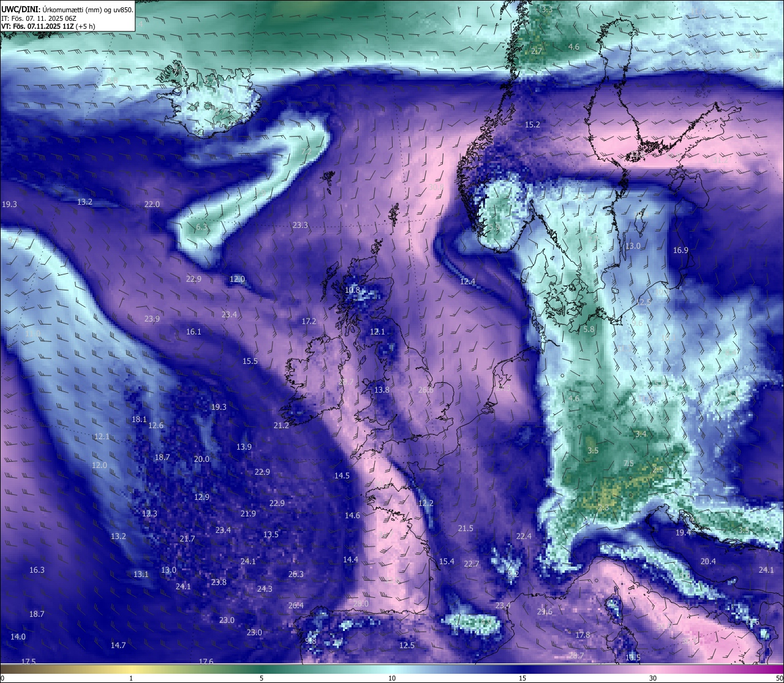Select the VT 11Z (+5 h) valid time line

click(x=48, y=26)
